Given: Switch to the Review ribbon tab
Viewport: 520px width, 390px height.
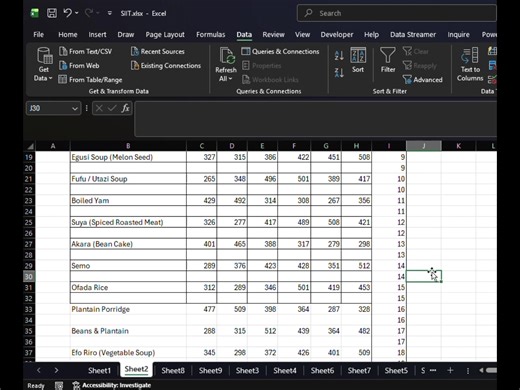Looking at the screenshot, I should click(273, 35).
